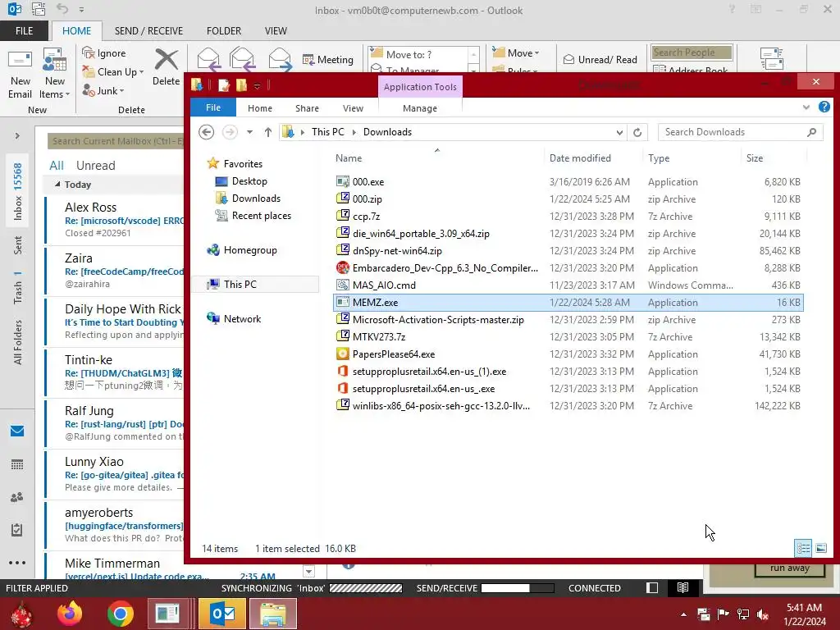Click the Forward envelope icon in Outlook

tap(280, 59)
